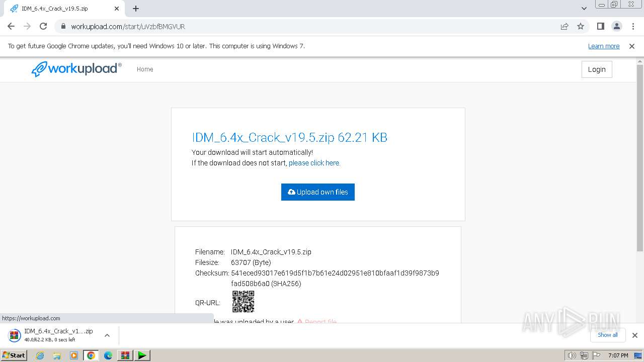
Task: Click the network tray icon
Action: 584,355
